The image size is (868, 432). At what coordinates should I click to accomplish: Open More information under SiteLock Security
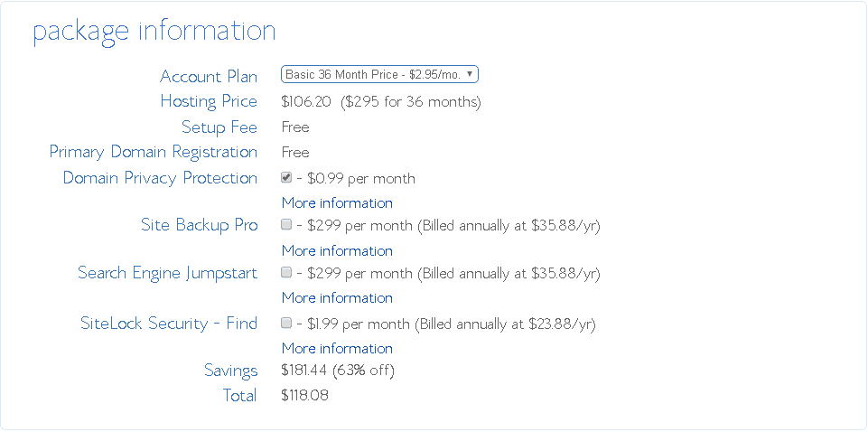(337, 348)
